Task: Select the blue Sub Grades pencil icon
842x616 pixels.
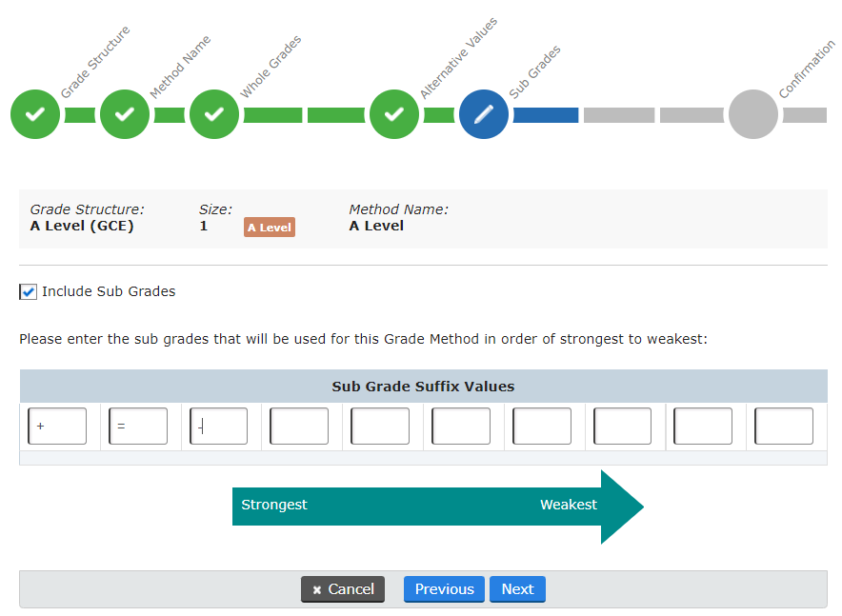Action: tap(483, 114)
